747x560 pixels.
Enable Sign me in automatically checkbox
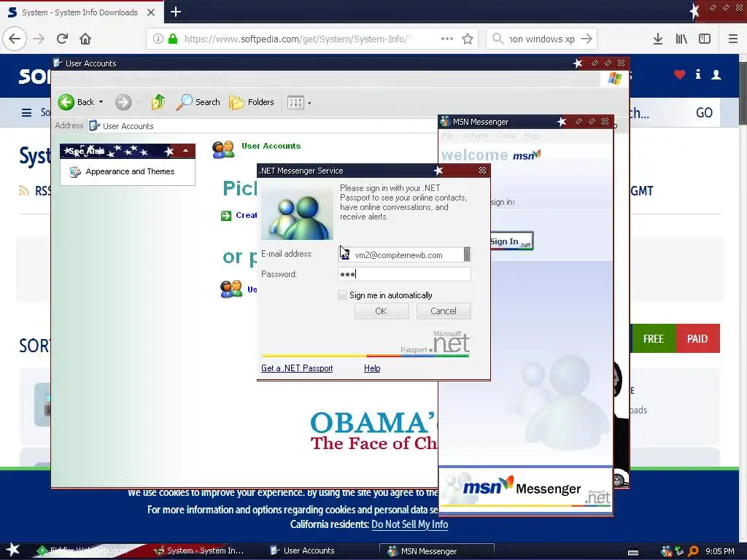click(x=342, y=295)
